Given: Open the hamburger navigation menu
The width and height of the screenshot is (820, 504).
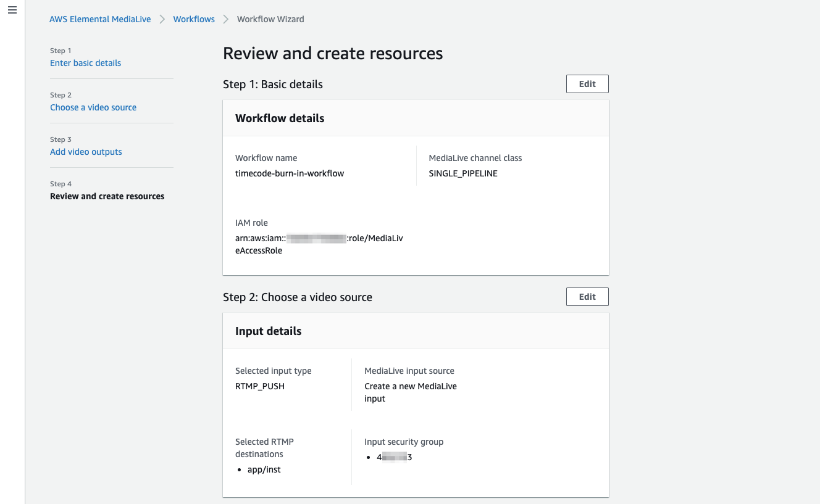Looking at the screenshot, I should point(12,11).
